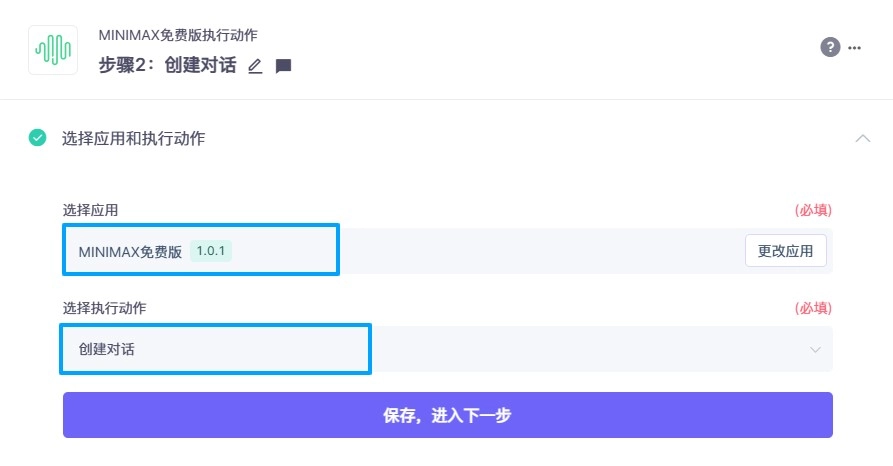
Task: Click the MINIMAX waveform app logo
Action: tap(53, 49)
